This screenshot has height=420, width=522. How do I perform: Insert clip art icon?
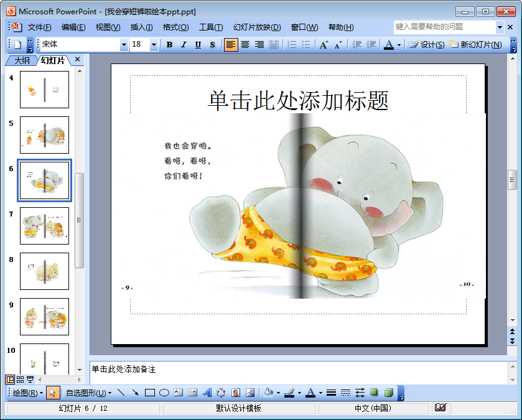236,393
